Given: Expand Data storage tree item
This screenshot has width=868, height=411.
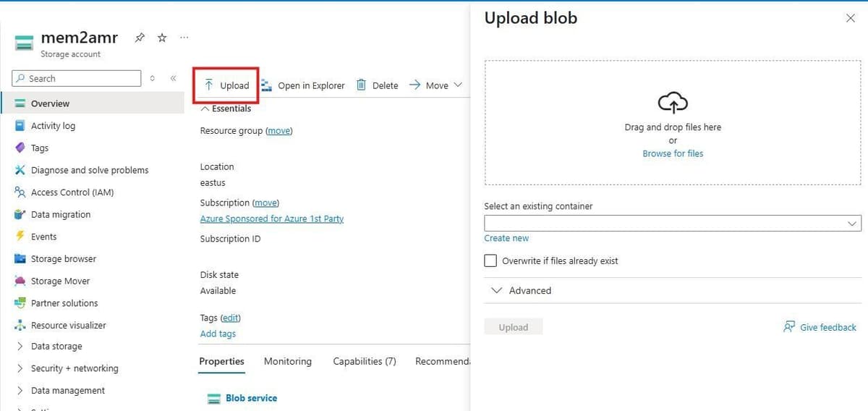Looking at the screenshot, I should tap(20, 347).
